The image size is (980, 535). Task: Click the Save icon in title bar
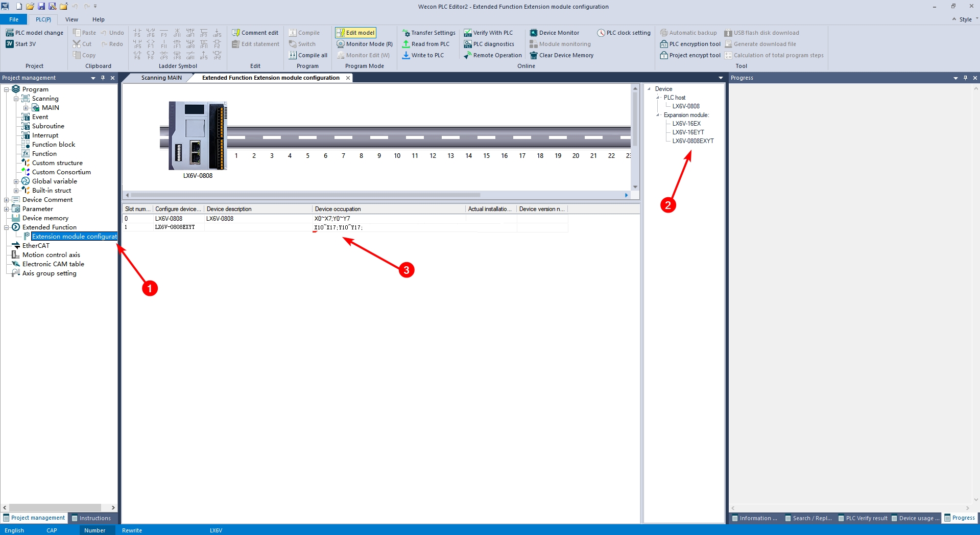coord(41,6)
